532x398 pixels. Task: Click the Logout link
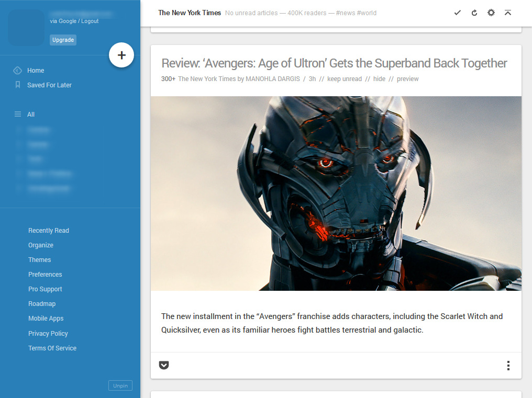pyautogui.click(x=89, y=21)
